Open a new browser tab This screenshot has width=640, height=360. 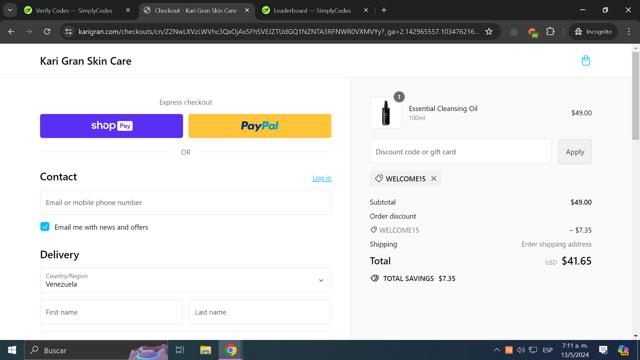(x=384, y=10)
